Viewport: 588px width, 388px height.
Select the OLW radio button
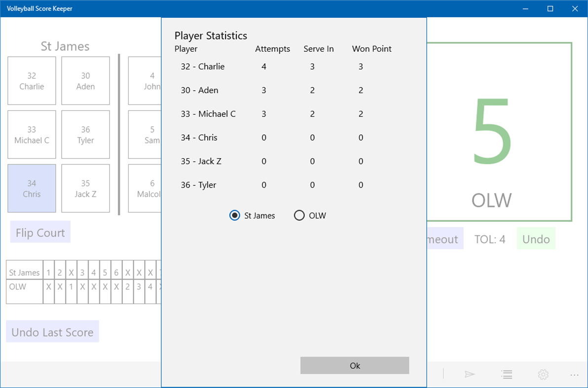pos(299,215)
